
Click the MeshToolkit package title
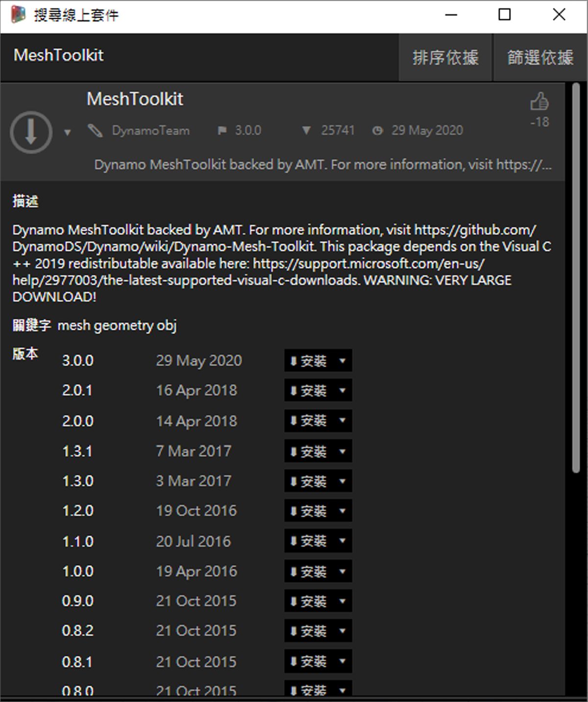(135, 99)
